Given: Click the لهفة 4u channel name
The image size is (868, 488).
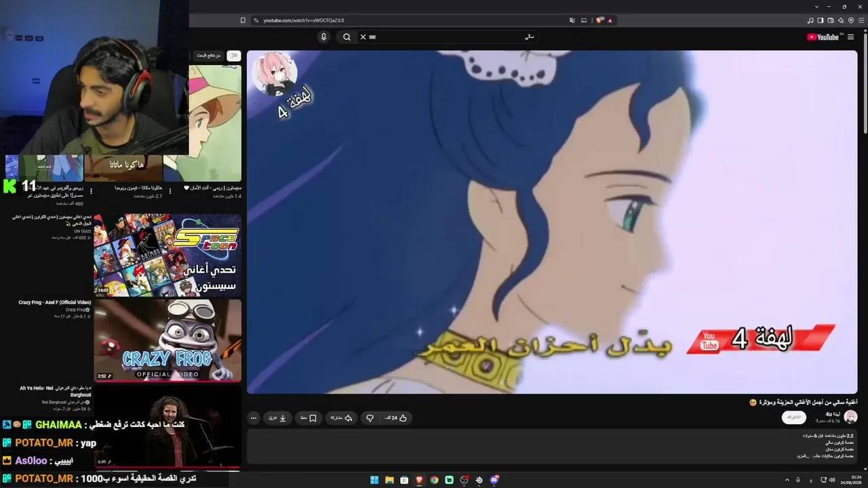Looking at the screenshot, I should point(833,413).
